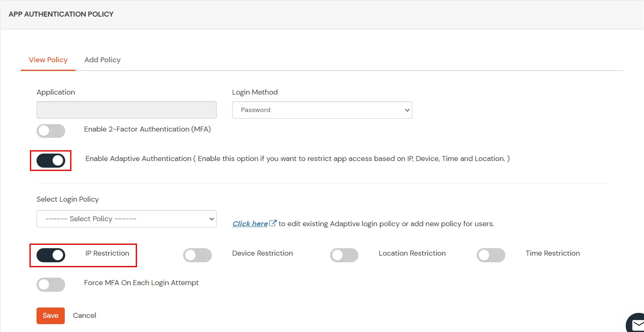644x332 pixels.
Task: Click the Force MFA On Each Login Attempt label
Action: [x=141, y=283]
